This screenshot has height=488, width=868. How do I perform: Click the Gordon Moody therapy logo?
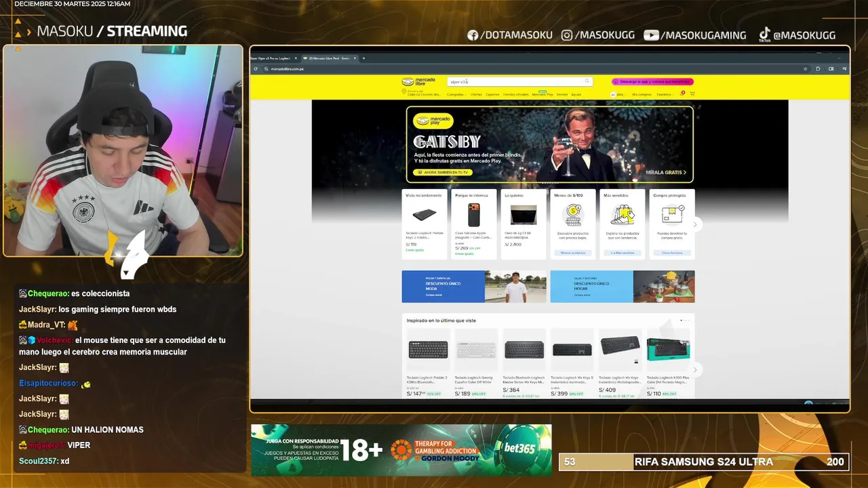coord(434,451)
